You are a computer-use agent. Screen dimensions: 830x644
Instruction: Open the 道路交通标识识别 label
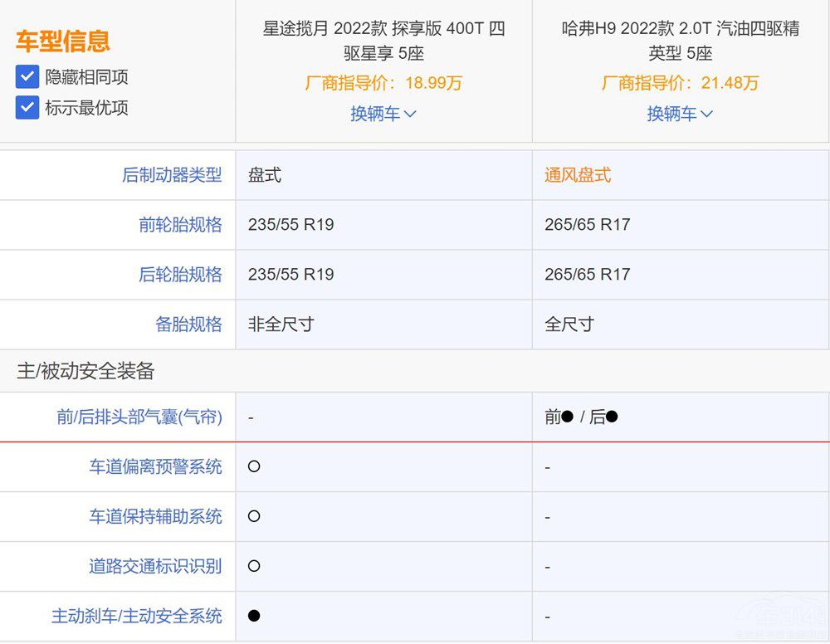155,567
